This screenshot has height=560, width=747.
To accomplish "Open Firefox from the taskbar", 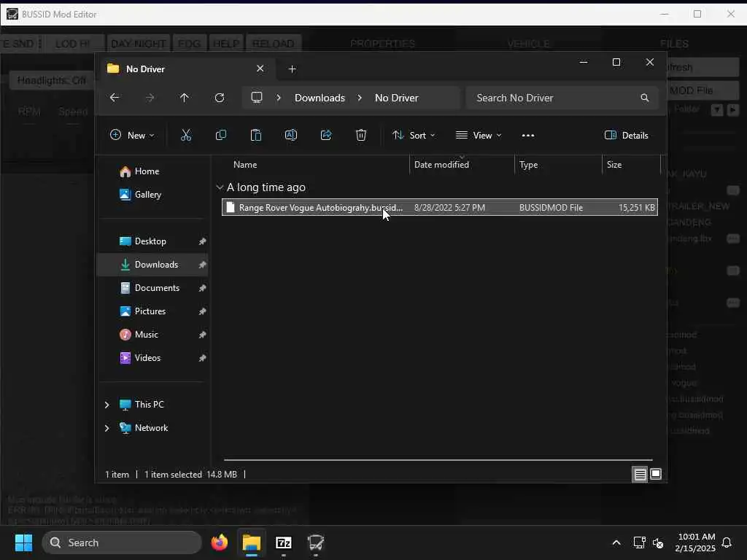I will tap(220, 542).
